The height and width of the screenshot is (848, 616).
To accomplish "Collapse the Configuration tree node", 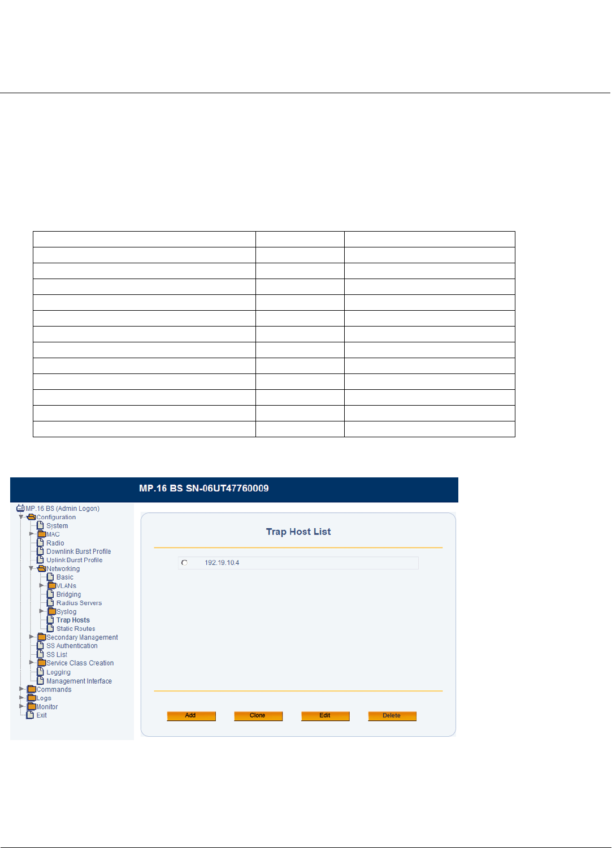I will tap(21, 517).
